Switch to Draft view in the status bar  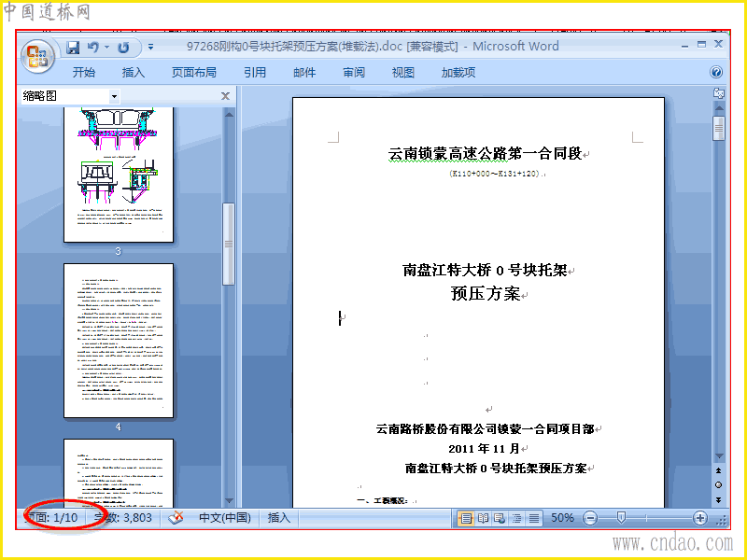pos(534,518)
